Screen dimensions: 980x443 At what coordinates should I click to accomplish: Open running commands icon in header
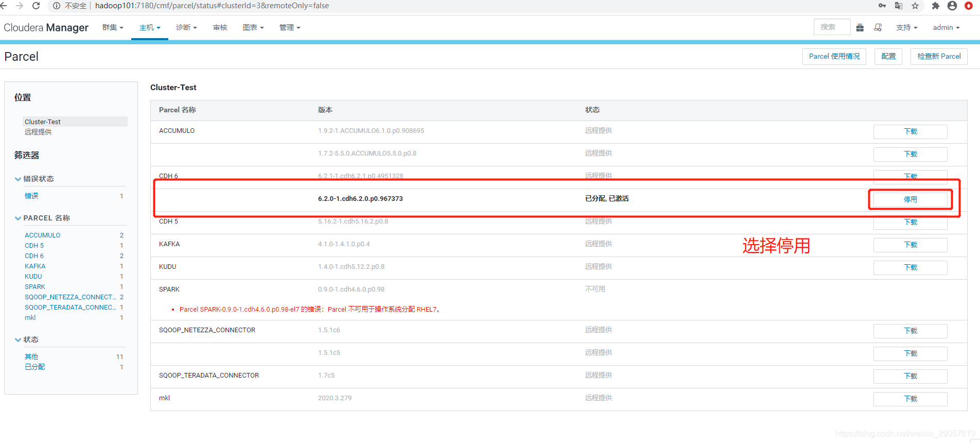878,27
